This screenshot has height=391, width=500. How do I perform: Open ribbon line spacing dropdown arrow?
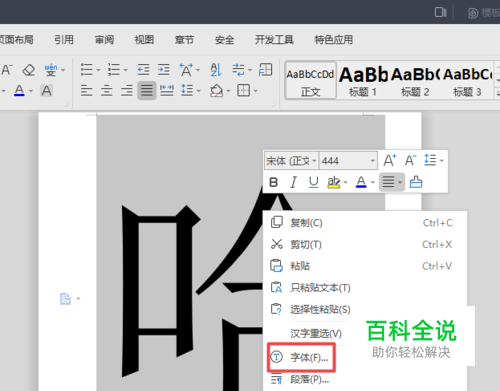[199, 91]
